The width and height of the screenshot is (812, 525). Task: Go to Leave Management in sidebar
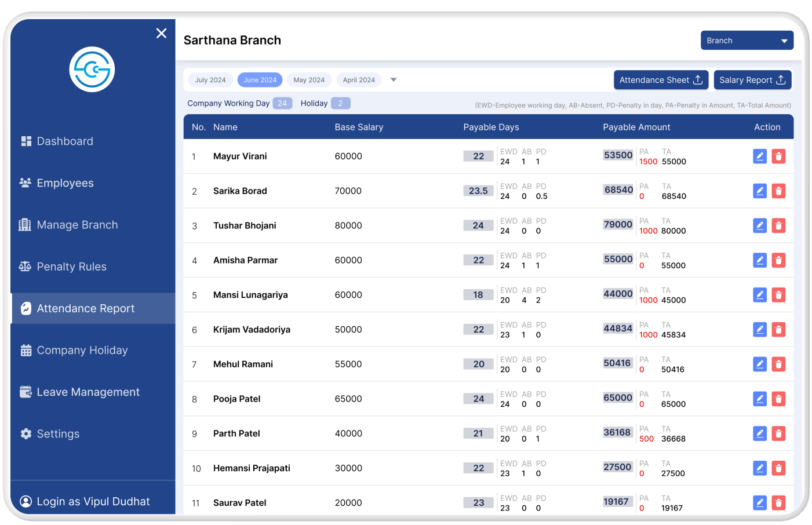point(88,392)
